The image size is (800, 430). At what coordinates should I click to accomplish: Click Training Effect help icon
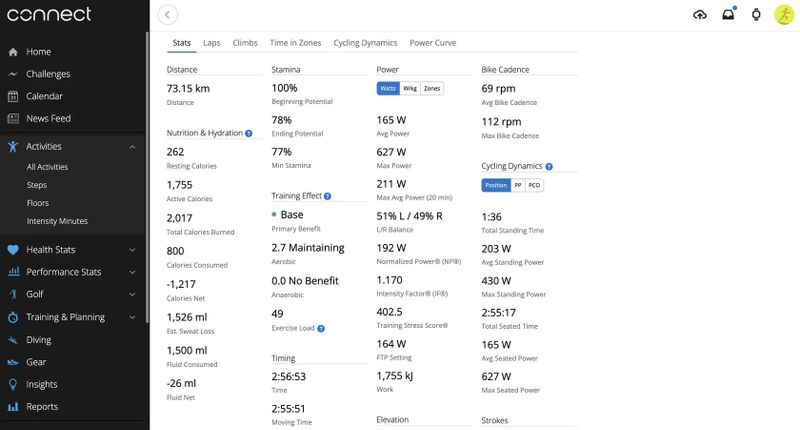[x=328, y=196]
